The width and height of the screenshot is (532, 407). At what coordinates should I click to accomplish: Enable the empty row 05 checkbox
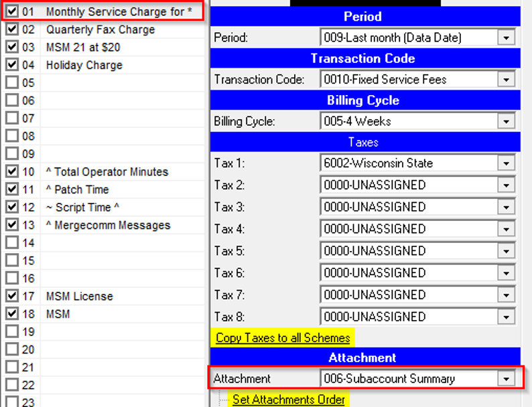pyautogui.click(x=12, y=83)
